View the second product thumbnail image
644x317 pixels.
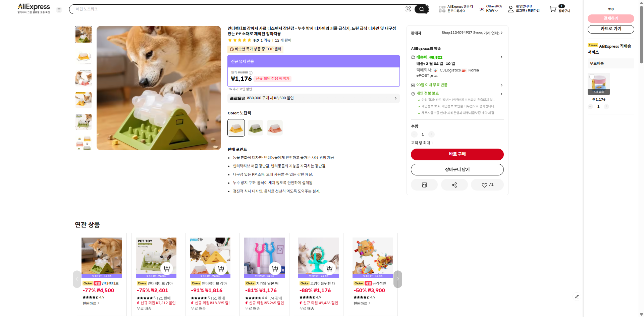[x=83, y=56]
